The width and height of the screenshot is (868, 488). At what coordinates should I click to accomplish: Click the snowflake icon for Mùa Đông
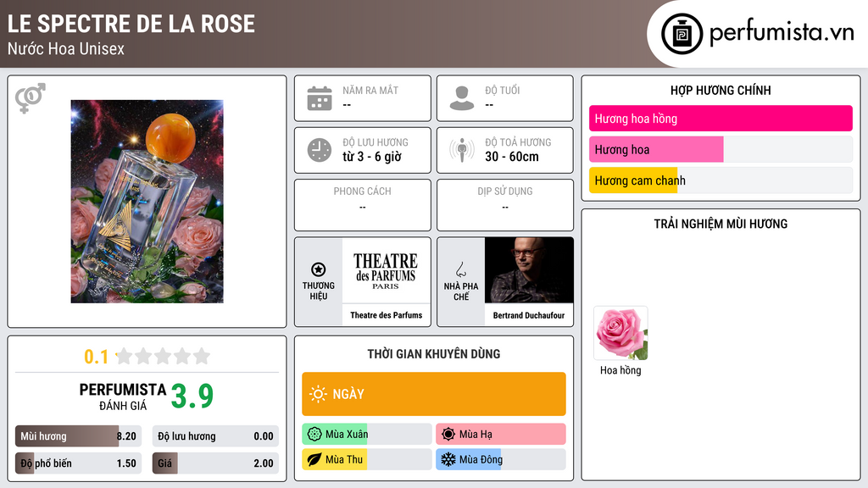point(448,459)
